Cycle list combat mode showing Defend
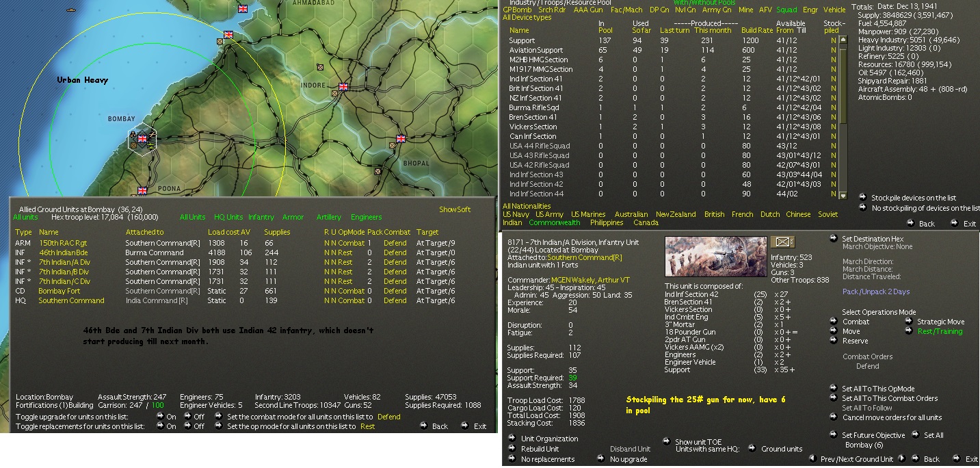This screenshot has height=468, width=980. coord(388,417)
